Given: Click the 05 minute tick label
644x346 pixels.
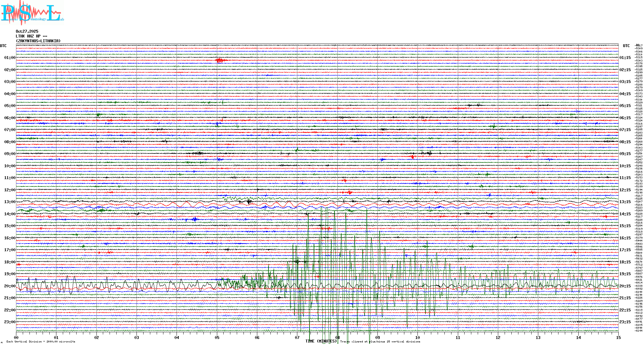Looking at the screenshot, I should (x=217, y=337).
